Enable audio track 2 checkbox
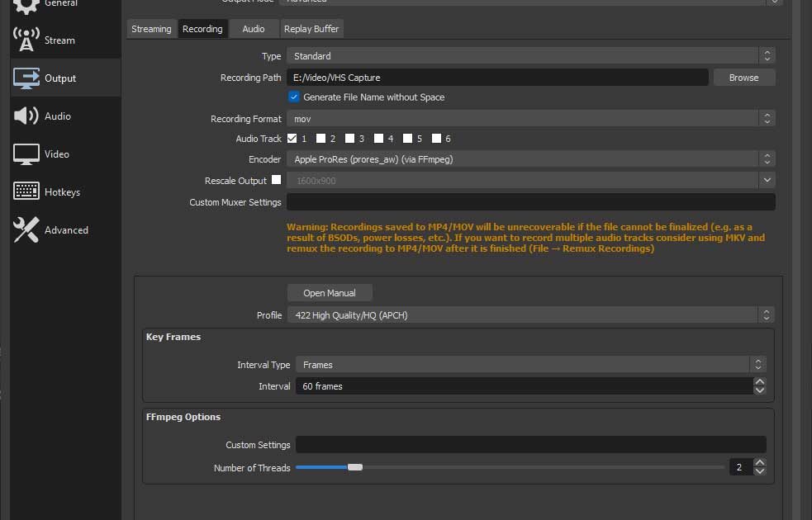 click(x=321, y=139)
